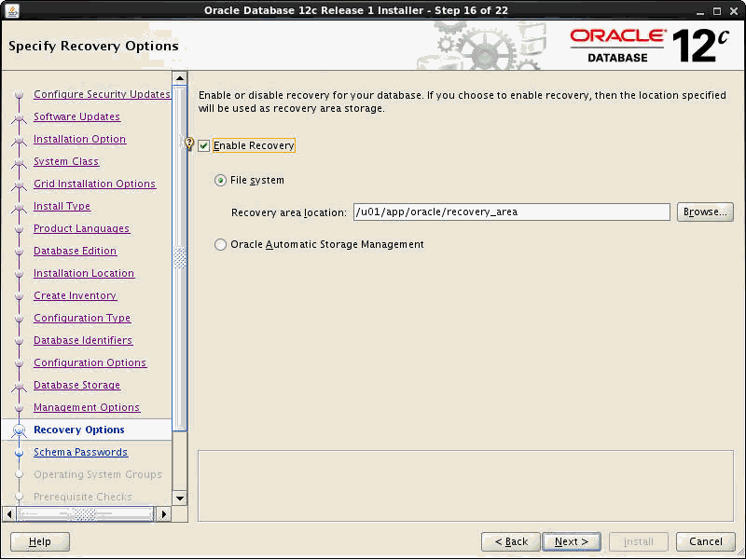Toggle the Enable Recovery checkbox

pos(203,145)
